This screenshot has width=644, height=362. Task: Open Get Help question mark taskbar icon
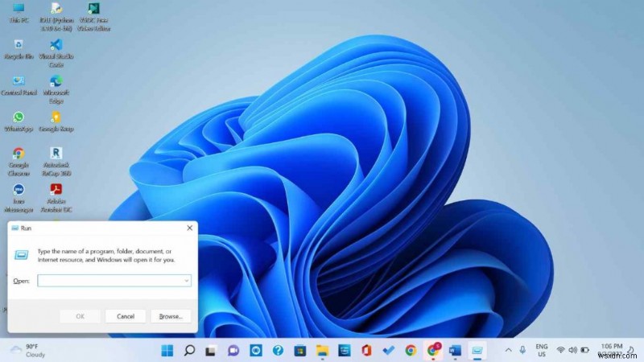(278, 351)
